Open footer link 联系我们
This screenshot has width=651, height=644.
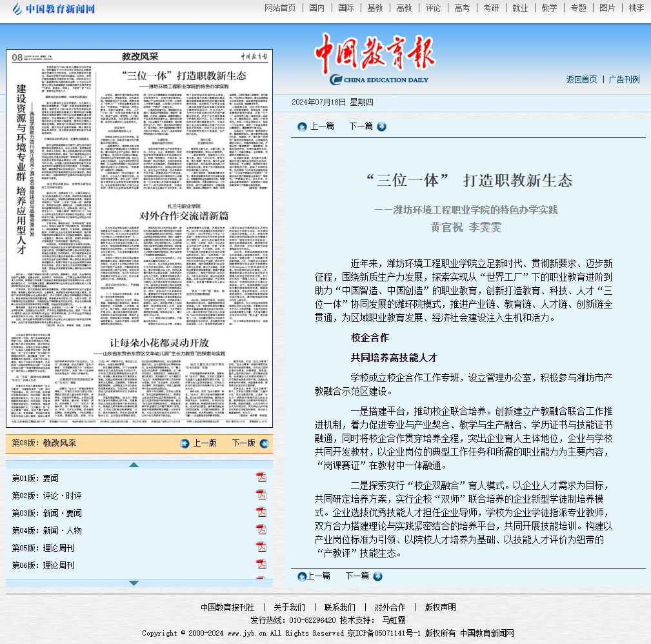339,607
